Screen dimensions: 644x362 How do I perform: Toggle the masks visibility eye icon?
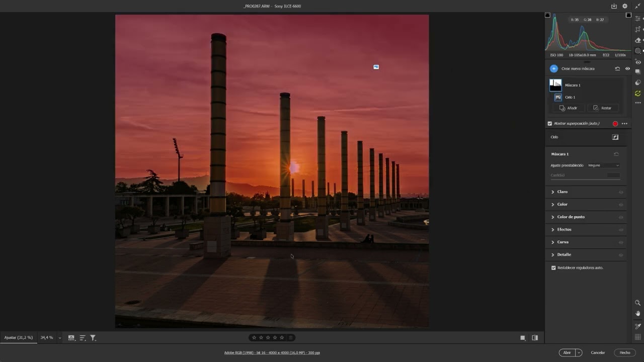pos(627,68)
